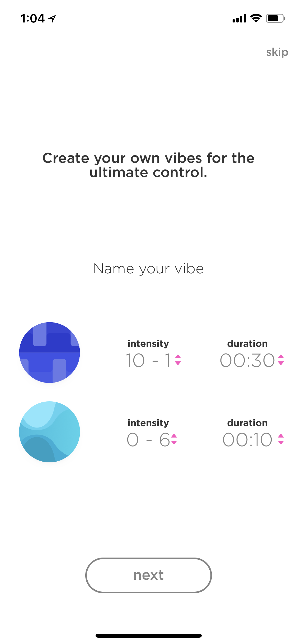Screen dimensions: 297x644
Task: Open the 00:10 duration value
Action: [247, 439]
